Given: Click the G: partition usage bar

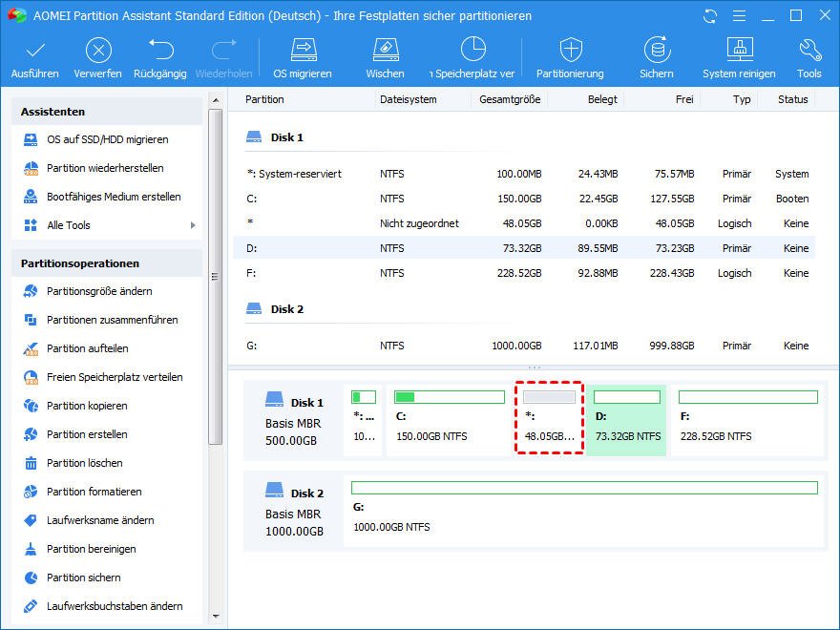Looking at the screenshot, I should [x=584, y=488].
